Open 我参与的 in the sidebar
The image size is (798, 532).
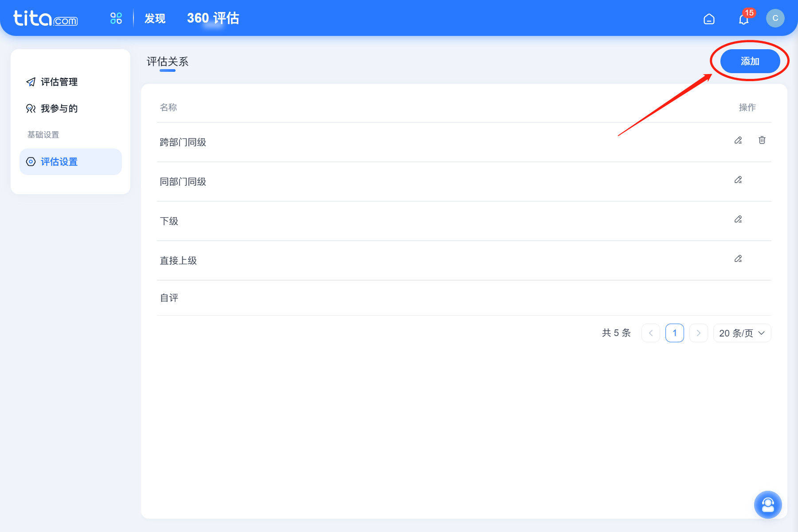click(70, 109)
